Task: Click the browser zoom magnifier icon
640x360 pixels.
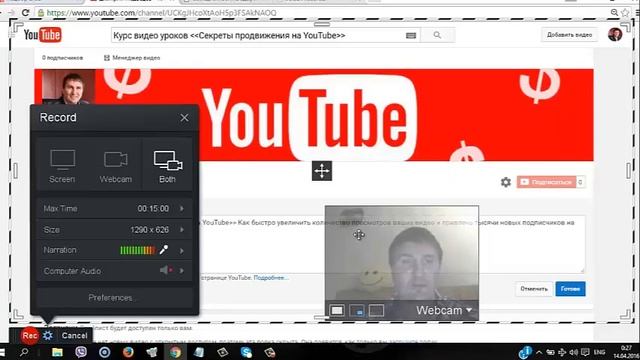Action: 614,13
